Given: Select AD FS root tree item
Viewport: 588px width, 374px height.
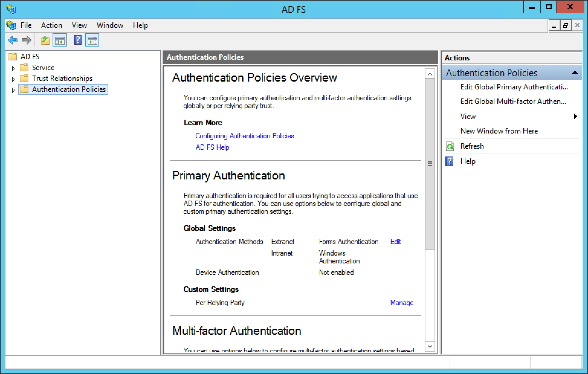Looking at the screenshot, I should tap(30, 56).
